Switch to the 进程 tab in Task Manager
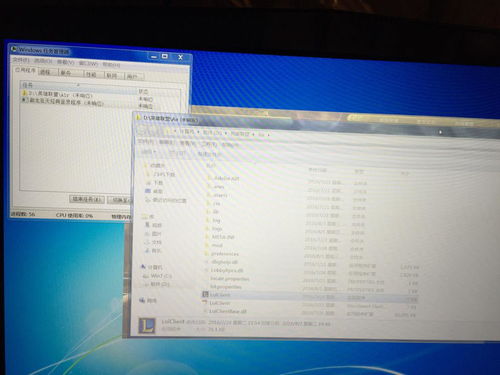The height and width of the screenshot is (375, 500). click(46, 72)
